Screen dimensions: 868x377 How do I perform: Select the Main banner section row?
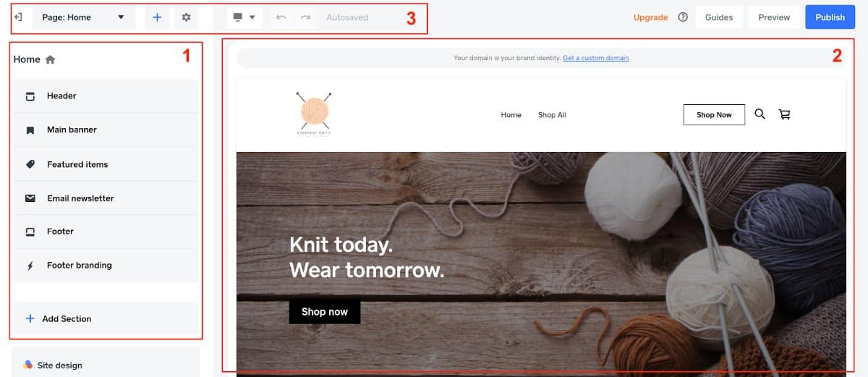tap(105, 130)
